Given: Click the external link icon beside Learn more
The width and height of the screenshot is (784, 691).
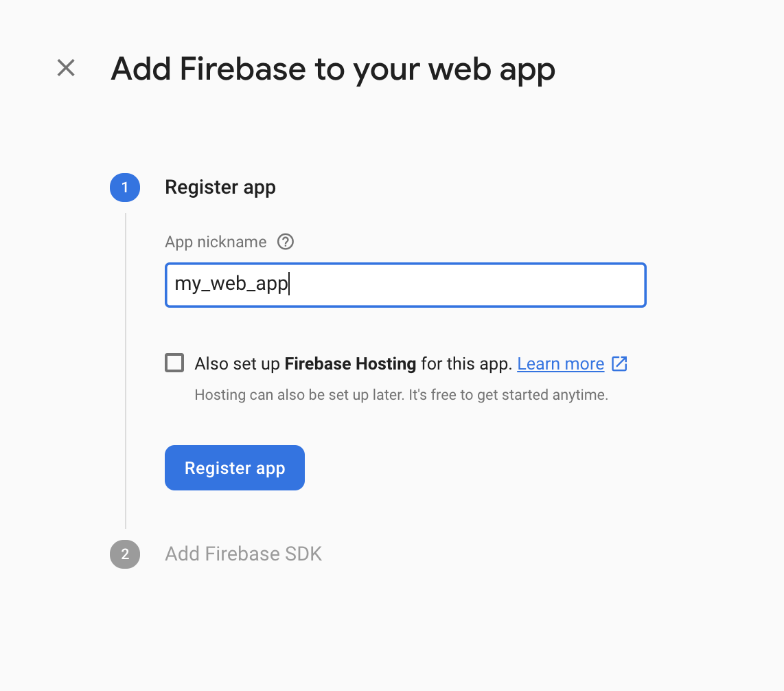Looking at the screenshot, I should pyautogui.click(x=619, y=363).
